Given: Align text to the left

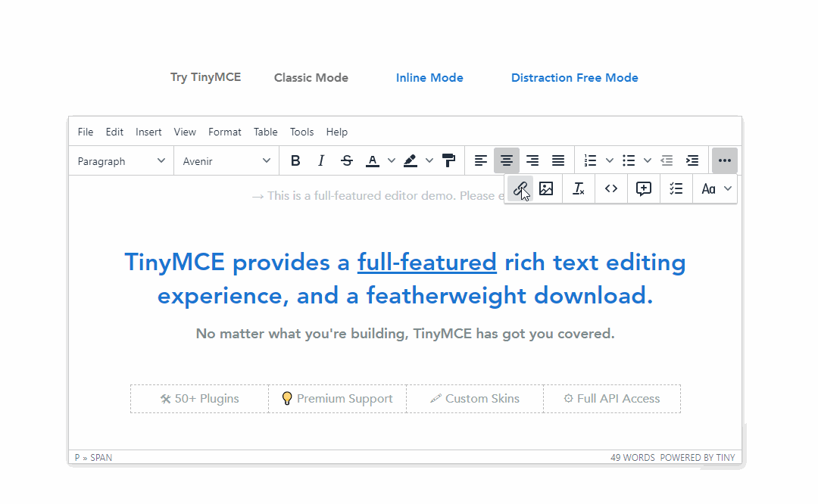Looking at the screenshot, I should coord(480,160).
